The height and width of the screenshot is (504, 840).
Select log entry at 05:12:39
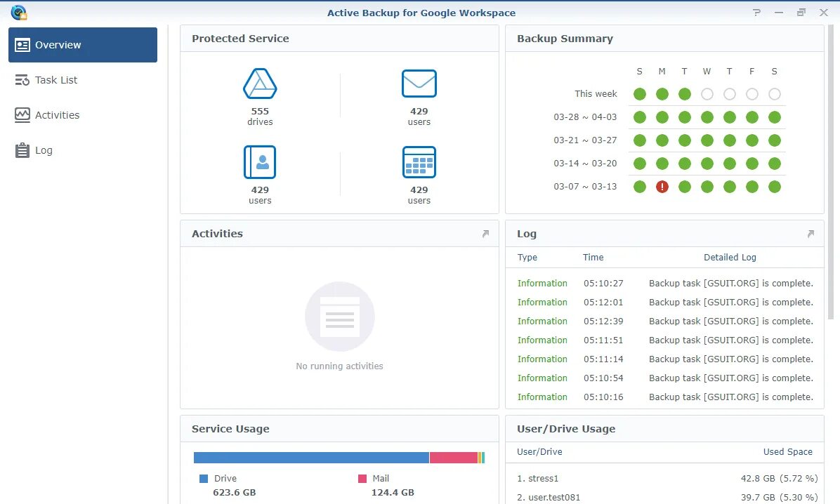665,321
